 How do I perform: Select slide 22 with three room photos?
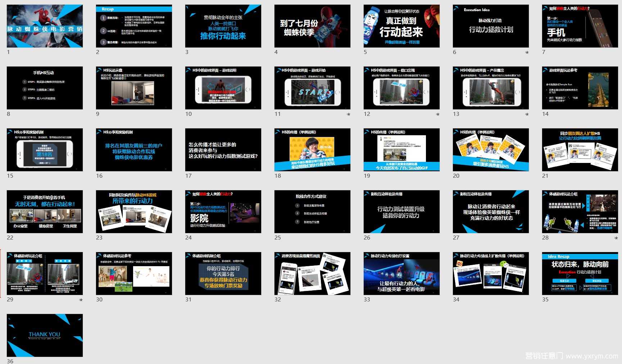click(x=45, y=211)
